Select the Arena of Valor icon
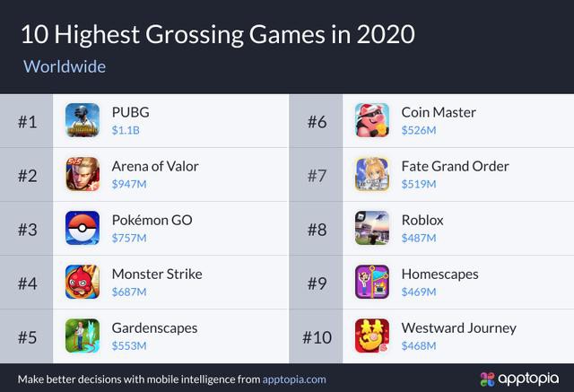The image size is (574, 392). point(83,174)
